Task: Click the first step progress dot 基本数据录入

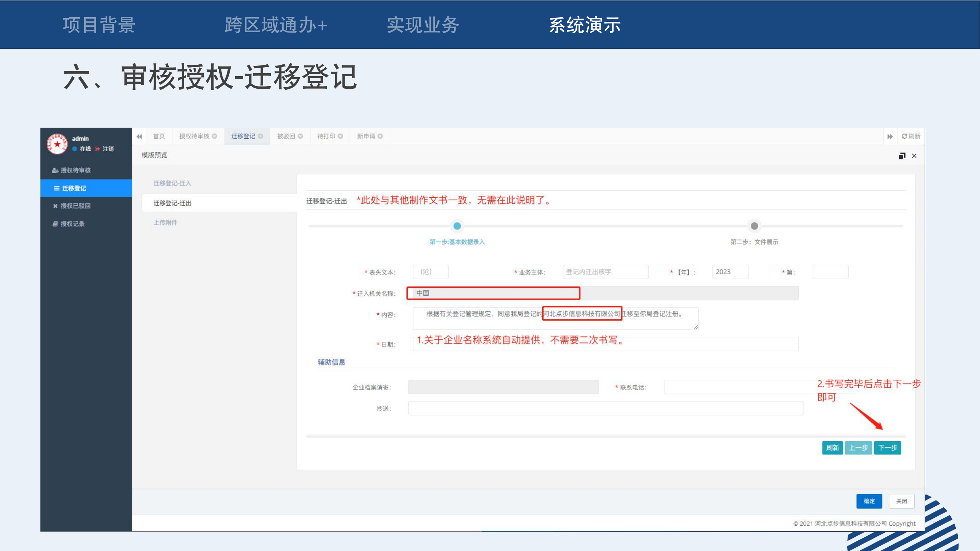Action: coord(457,226)
